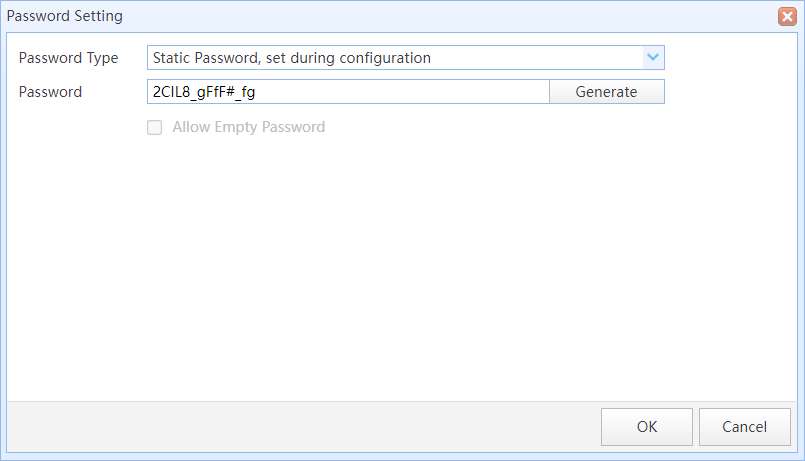Confirm settings with the OK button
Screen dimensions: 805x461
point(647,427)
